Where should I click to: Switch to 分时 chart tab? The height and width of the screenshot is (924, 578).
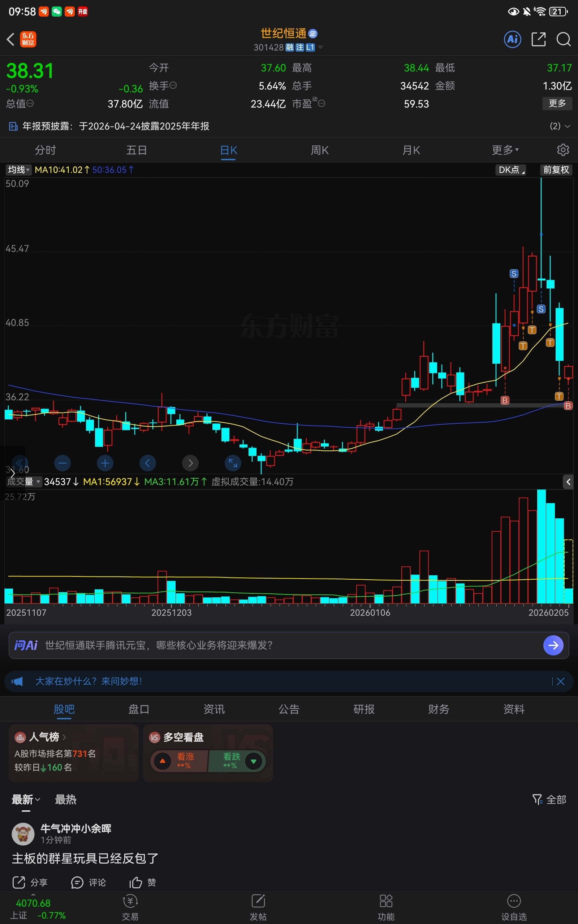pyautogui.click(x=46, y=150)
